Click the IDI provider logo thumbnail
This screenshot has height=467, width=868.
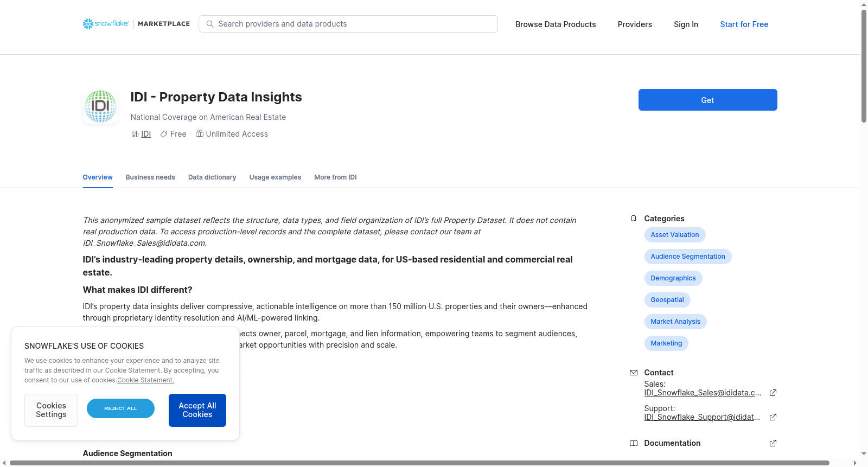(100, 106)
